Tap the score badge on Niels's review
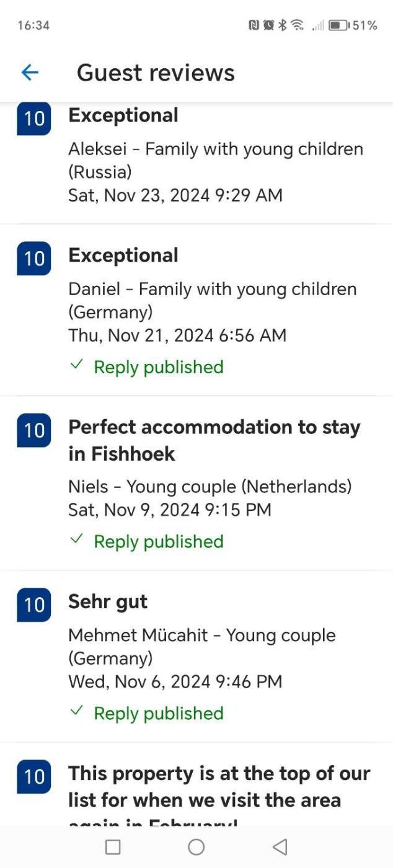This screenshot has height=868, width=393. pyautogui.click(x=34, y=430)
